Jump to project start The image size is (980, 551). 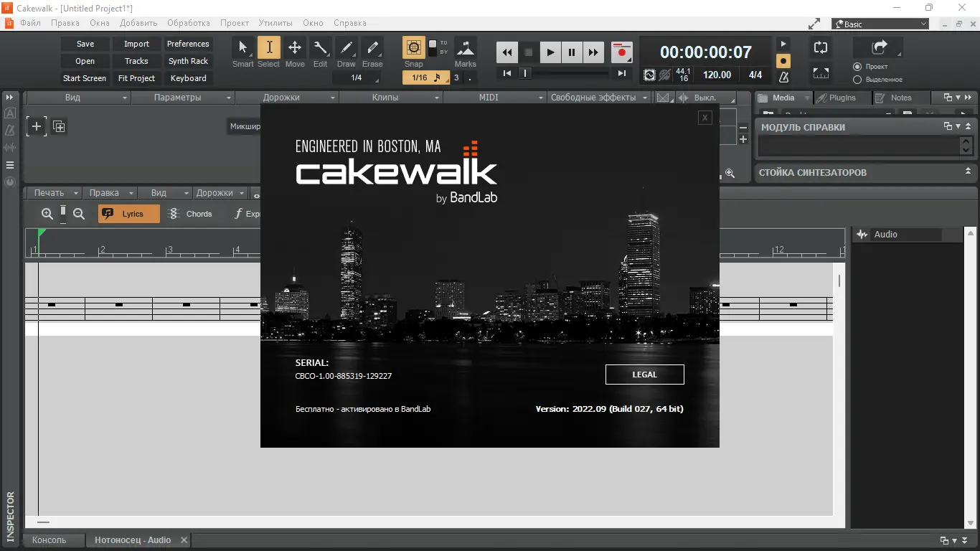(x=507, y=73)
